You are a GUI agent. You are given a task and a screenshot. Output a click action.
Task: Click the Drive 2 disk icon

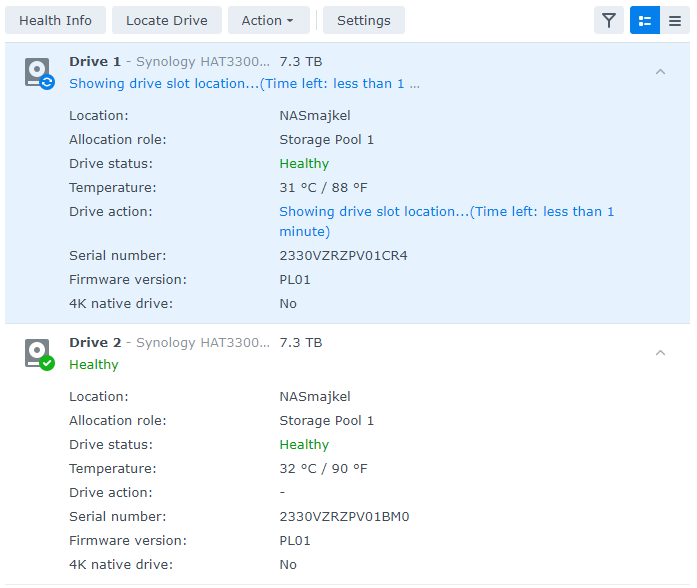[x=39, y=354]
